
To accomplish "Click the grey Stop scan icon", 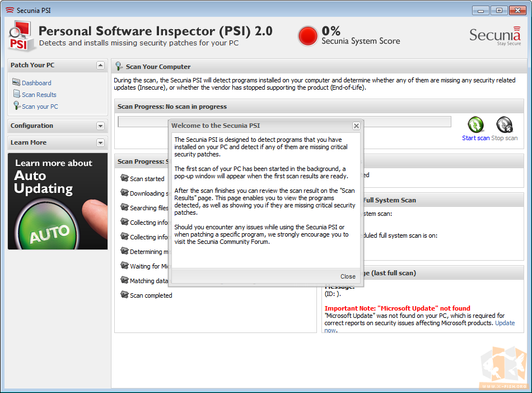I will [505, 124].
